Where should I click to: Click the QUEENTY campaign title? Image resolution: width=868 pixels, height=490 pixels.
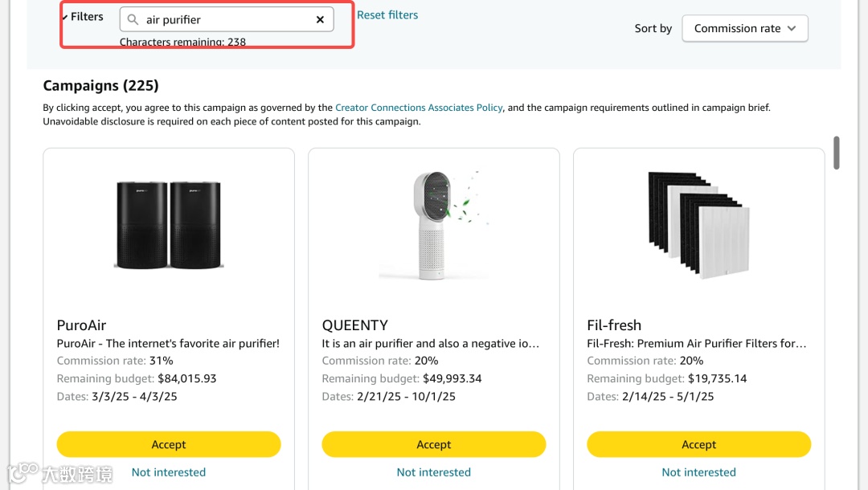tap(355, 325)
